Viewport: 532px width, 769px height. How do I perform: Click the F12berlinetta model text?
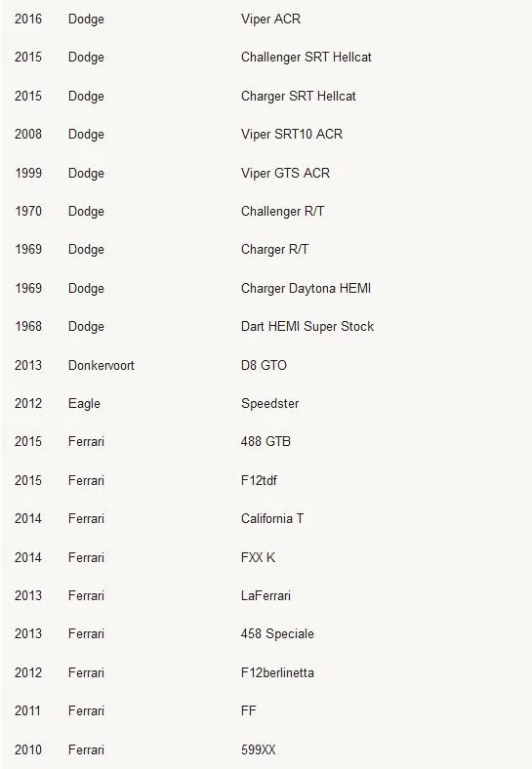click(277, 673)
